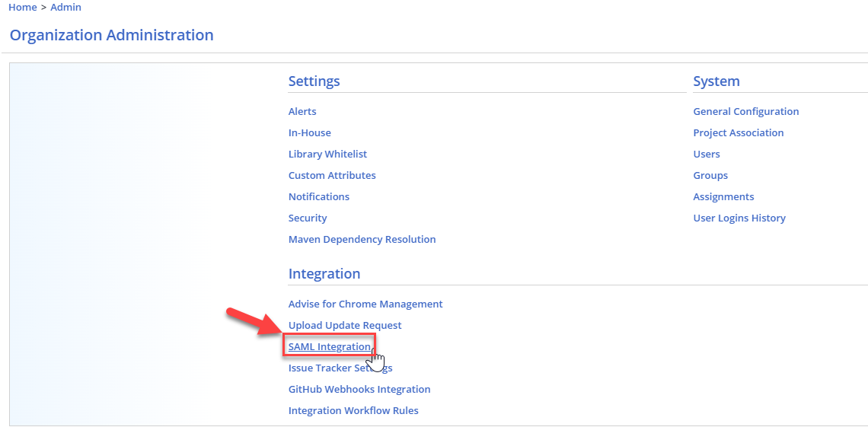View User Logins History
868x427 pixels.
(x=739, y=218)
